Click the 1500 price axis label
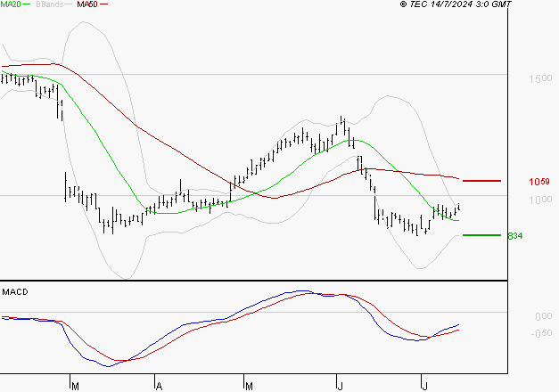This screenshot has height=392, width=559. tap(540, 78)
